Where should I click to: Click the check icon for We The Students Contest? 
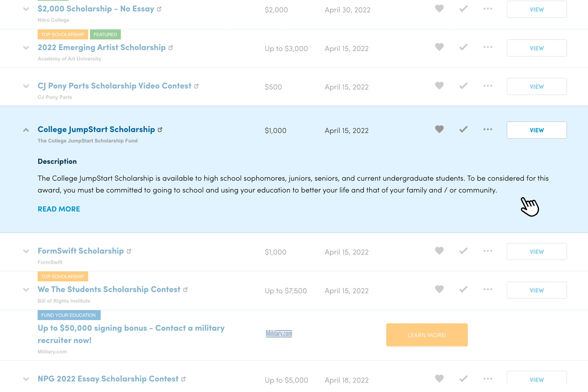463,289
